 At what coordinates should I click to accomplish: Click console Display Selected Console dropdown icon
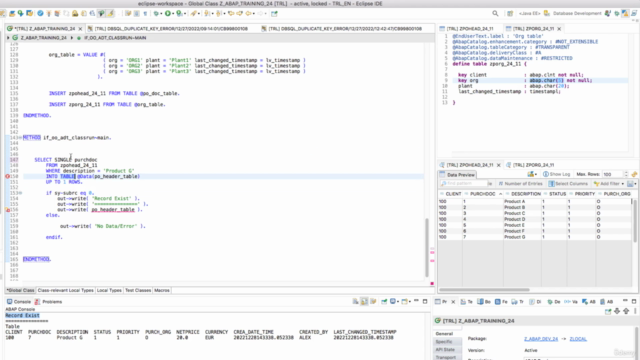(x=394, y=302)
